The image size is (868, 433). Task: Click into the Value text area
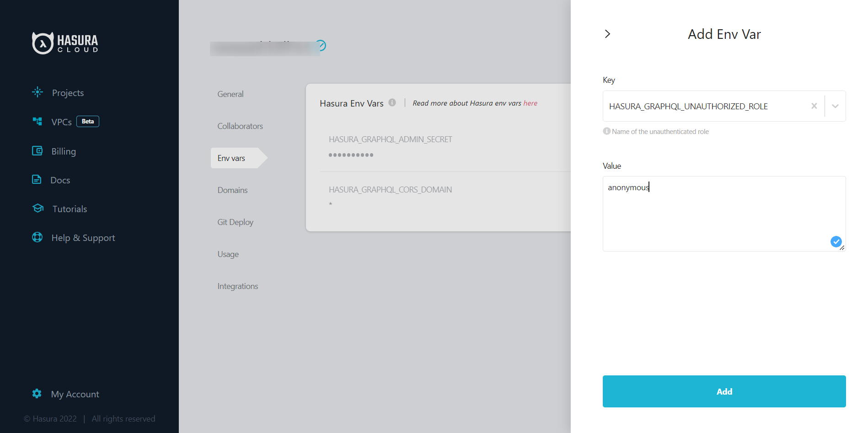pos(724,214)
